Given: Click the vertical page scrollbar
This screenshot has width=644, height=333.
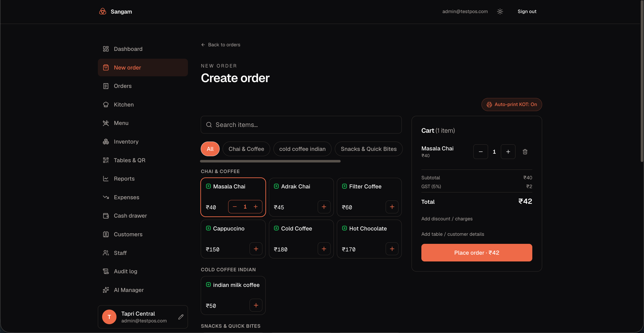Looking at the screenshot, I should click(x=642, y=81).
